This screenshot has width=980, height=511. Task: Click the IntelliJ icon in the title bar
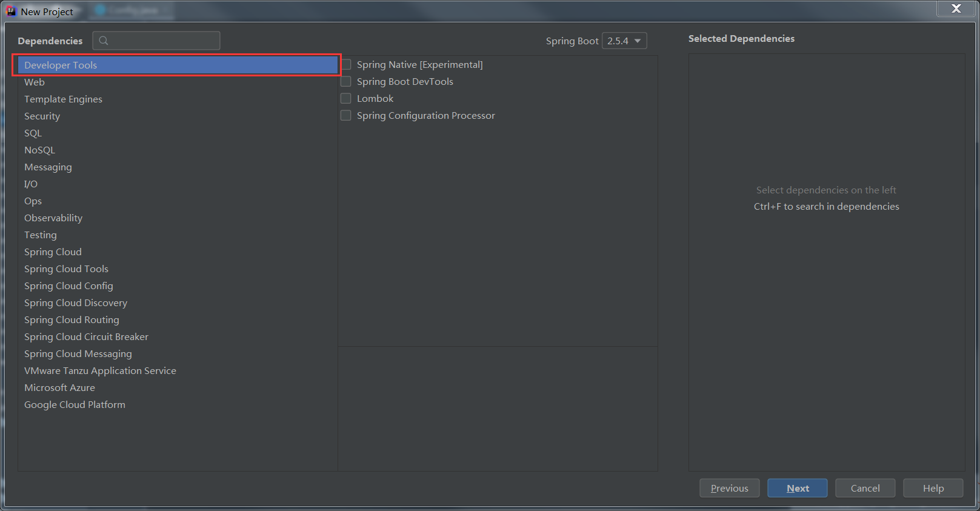(11, 11)
